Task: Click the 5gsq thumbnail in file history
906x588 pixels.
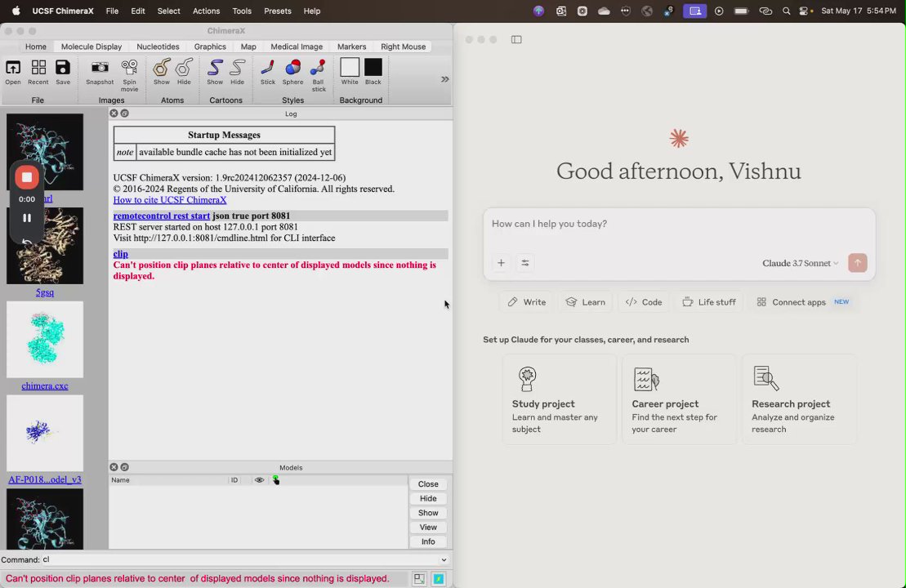Action: coord(45,246)
